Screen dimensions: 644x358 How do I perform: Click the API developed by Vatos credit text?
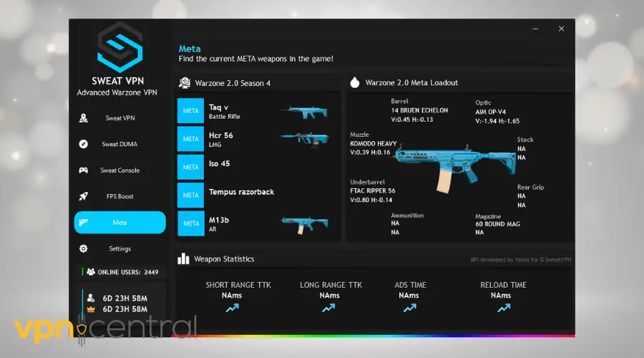coord(520,260)
